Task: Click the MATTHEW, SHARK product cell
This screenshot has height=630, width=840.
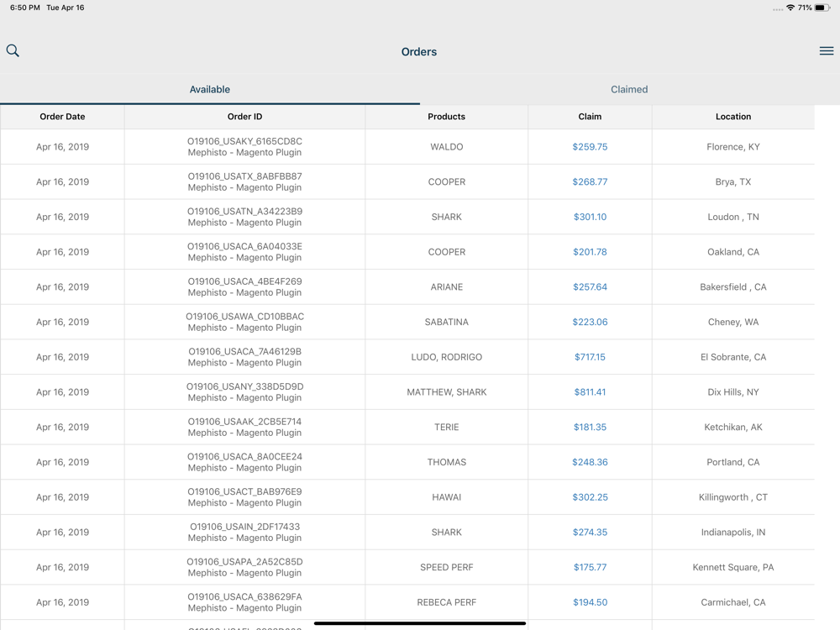Action: point(447,392)
